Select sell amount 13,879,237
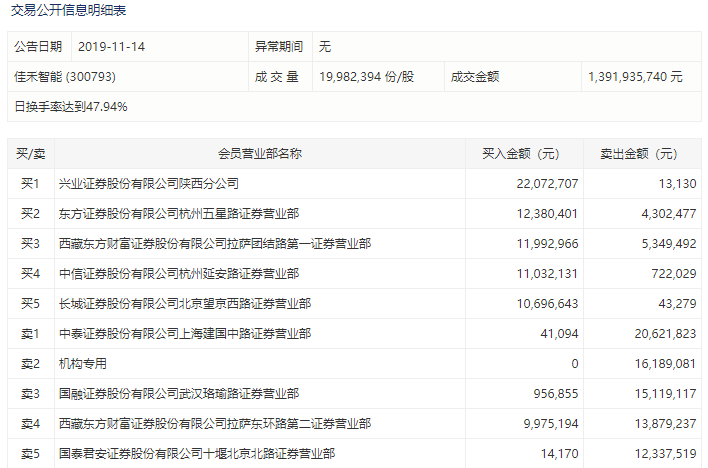This screenshot has height=468, width=708. [665, 424]
